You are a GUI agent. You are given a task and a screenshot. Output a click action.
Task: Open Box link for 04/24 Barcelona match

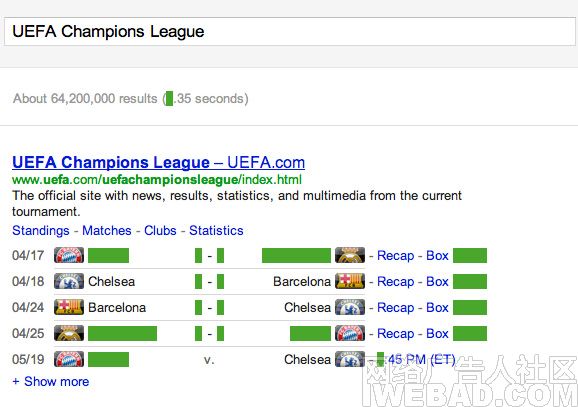437,307
